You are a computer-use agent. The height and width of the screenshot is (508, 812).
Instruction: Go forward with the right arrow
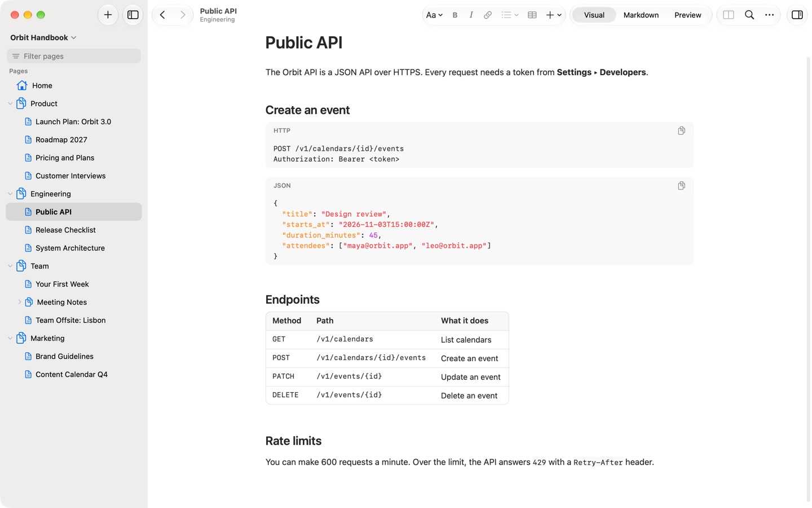click(183, 15)
